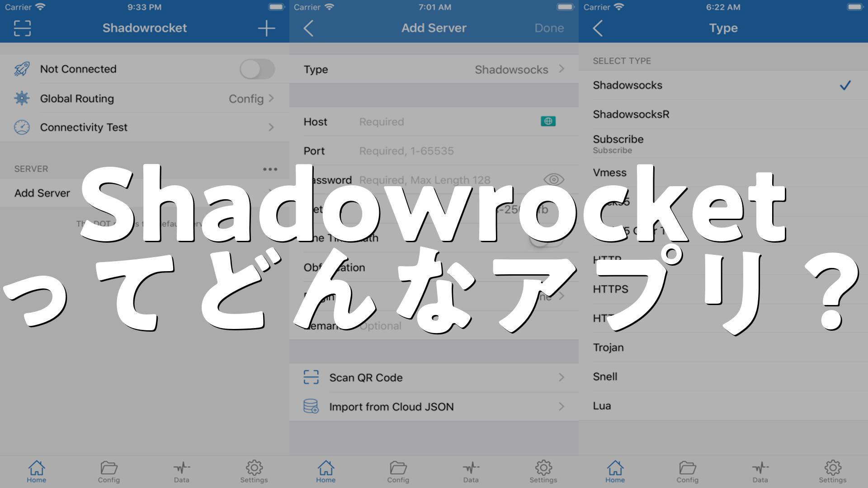Go back from the Add Server screen
The width and height of the screenshot is (868, 488).
[308, 28]
